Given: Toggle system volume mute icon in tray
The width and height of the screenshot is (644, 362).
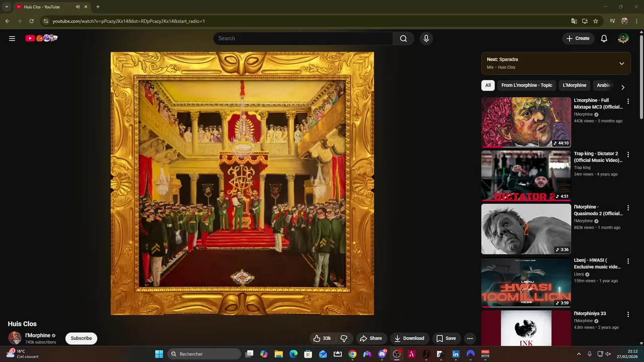Looking at the screenshot, I should point(608,354).
